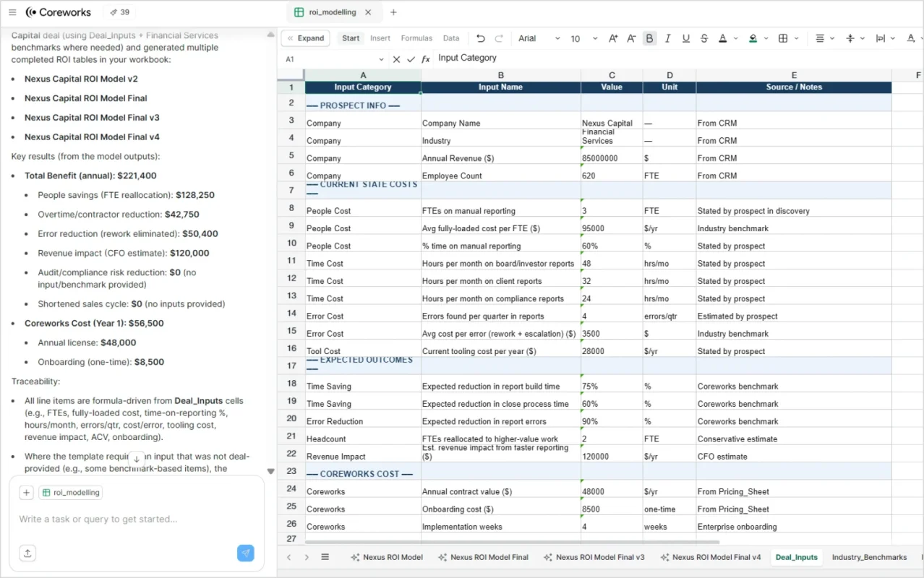This screenshot has width=924, height=578.
Task: Confirm cell entry with the checkmark
Action: tap(411, 58)
